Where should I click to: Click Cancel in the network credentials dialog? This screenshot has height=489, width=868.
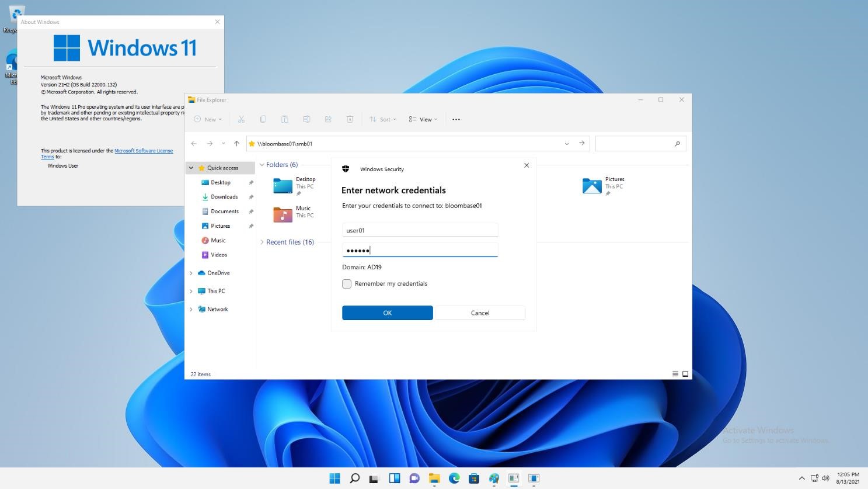pyautogui.click(x=480, y=313)
